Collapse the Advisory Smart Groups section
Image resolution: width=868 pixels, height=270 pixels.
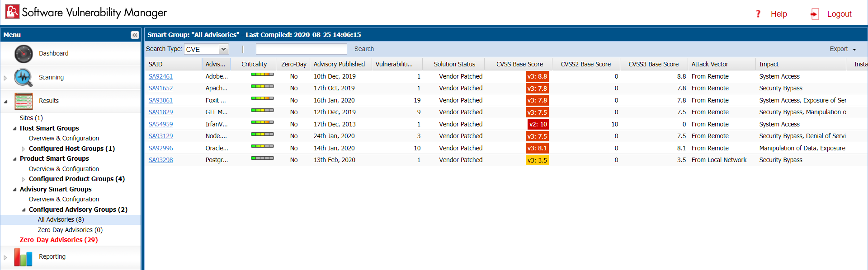coord(15,190)
